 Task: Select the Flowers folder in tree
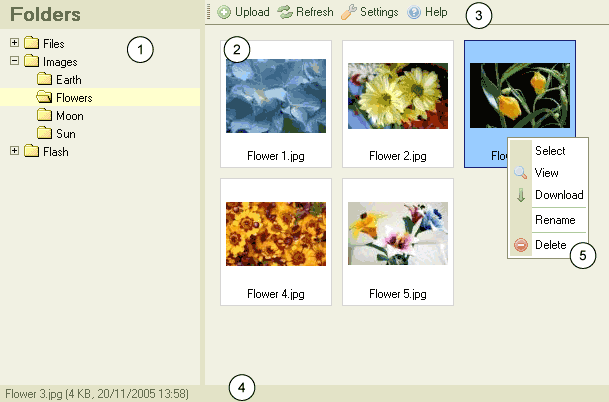click(x=74, y=98)
